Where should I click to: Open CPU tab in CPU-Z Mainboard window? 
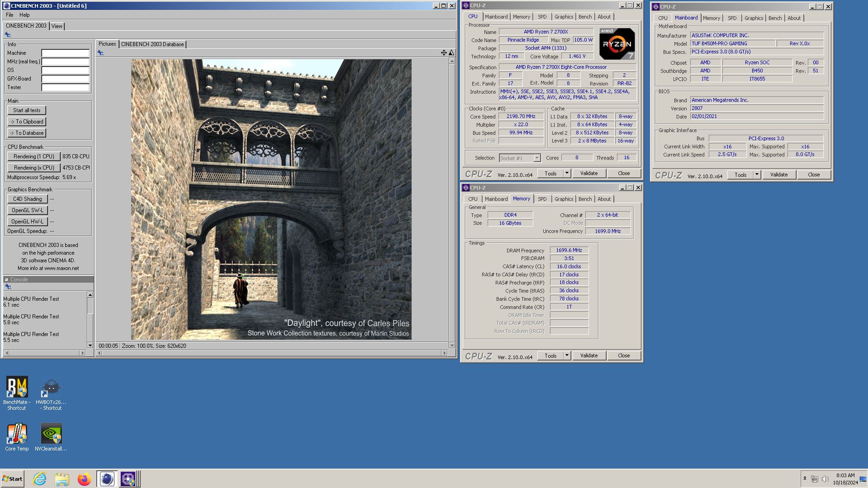[x=663, y=18]
